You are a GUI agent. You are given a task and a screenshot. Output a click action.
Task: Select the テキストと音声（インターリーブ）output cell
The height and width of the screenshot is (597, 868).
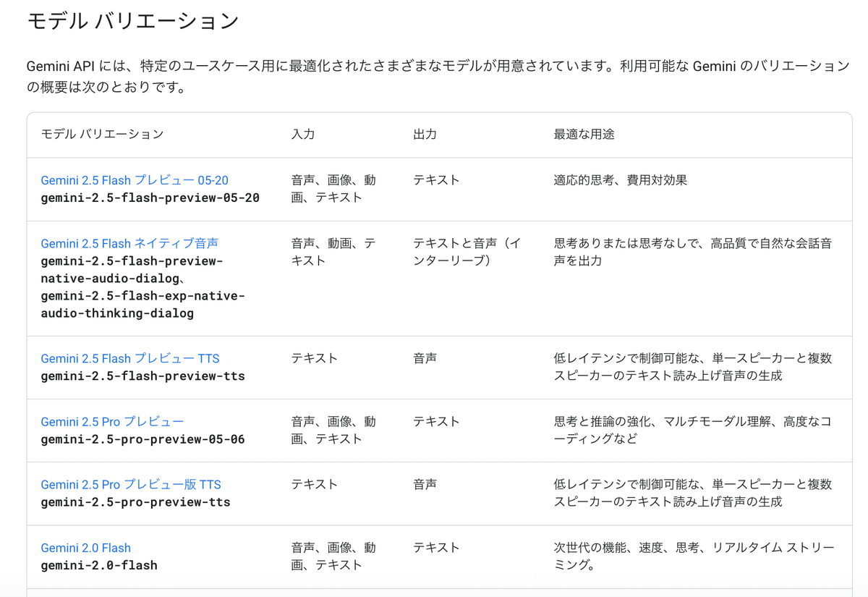[x=470, y=252]
